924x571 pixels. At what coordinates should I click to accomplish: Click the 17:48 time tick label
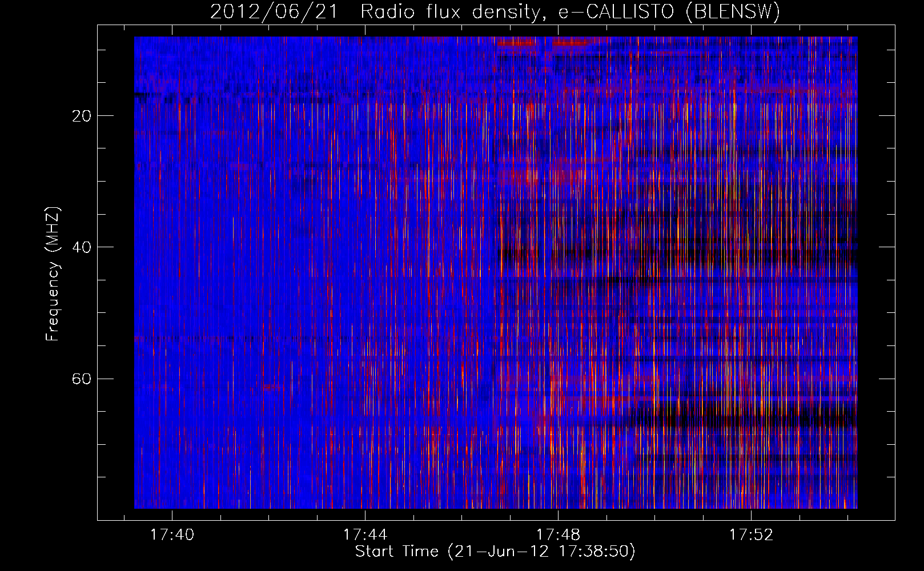click(558, 534)
